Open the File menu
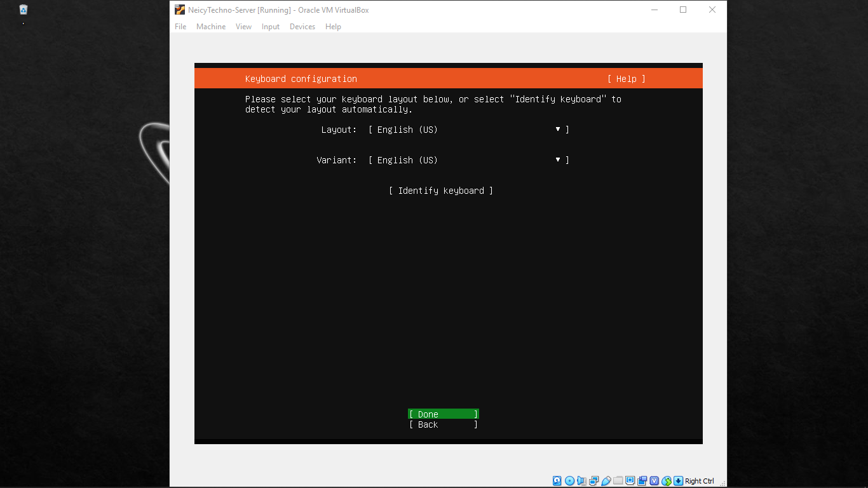The image size is (868, 488). coord(180,27)
